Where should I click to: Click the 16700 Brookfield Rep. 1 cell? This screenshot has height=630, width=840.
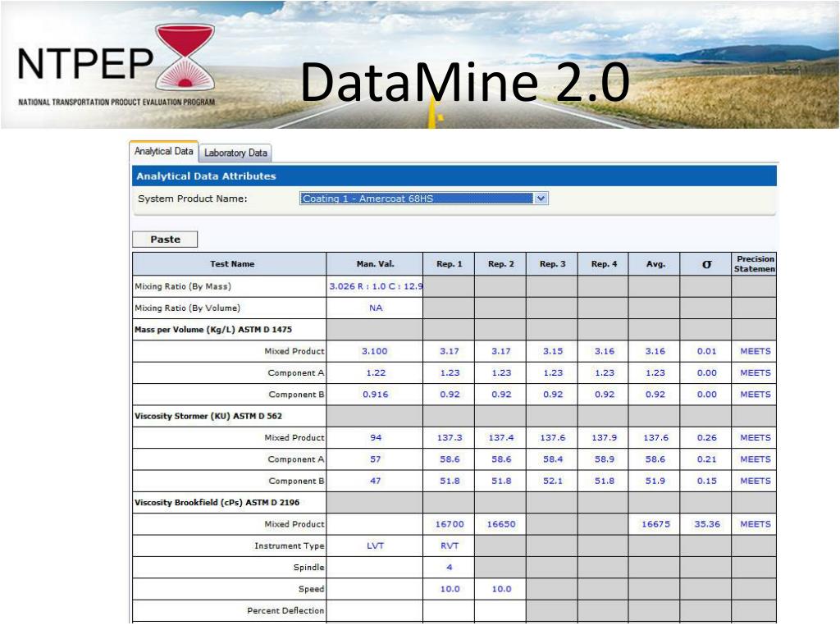(449, 524)
